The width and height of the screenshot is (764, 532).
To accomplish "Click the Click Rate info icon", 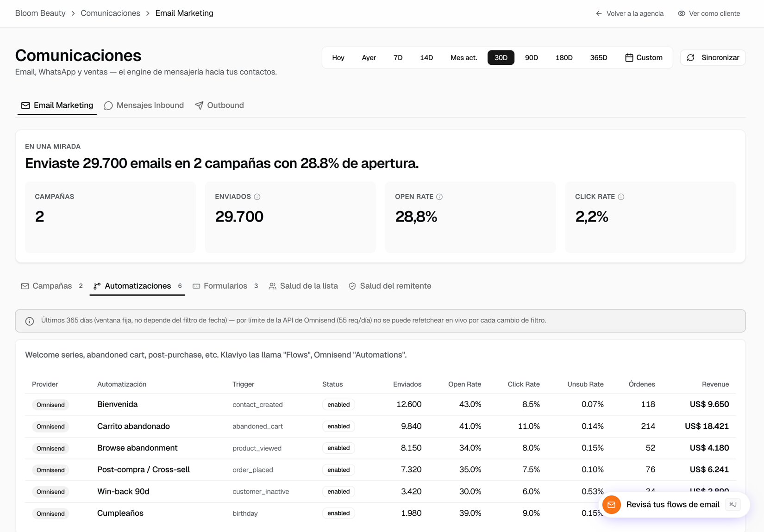I will pyautogui.click(x=621, y=197).
